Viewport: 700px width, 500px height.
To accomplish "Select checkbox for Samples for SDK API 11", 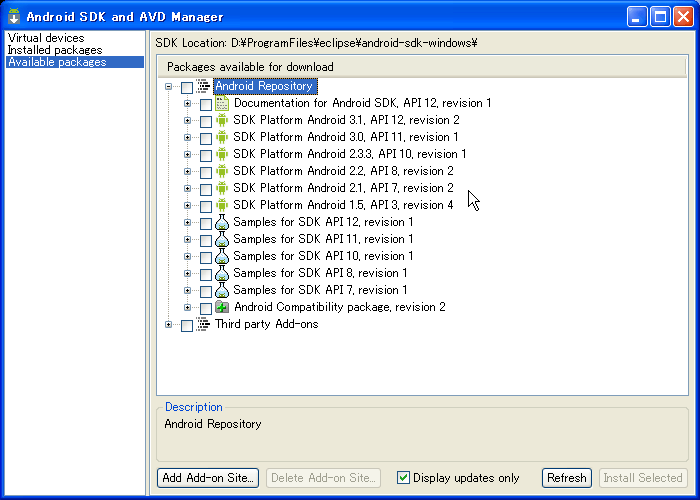I will coord(205,240).
